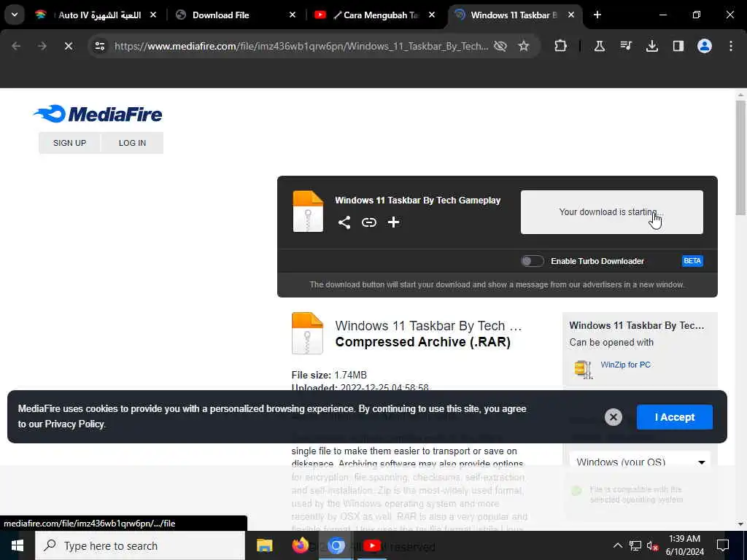Click the crossed-eye tracking protection icon

500,46
